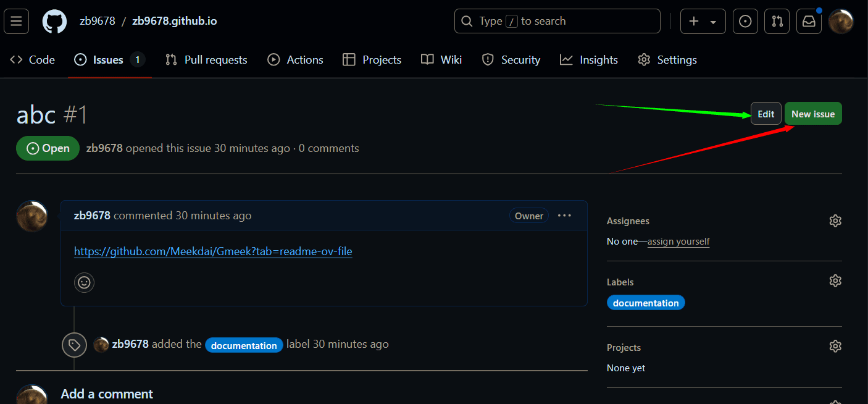The image size is (868, 404).
Task: Open Labels gear settings
Action: [835, 281]
